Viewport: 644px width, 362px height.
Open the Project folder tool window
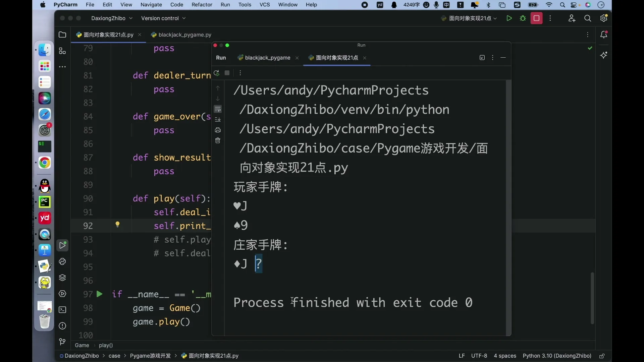tap(62, 35)
